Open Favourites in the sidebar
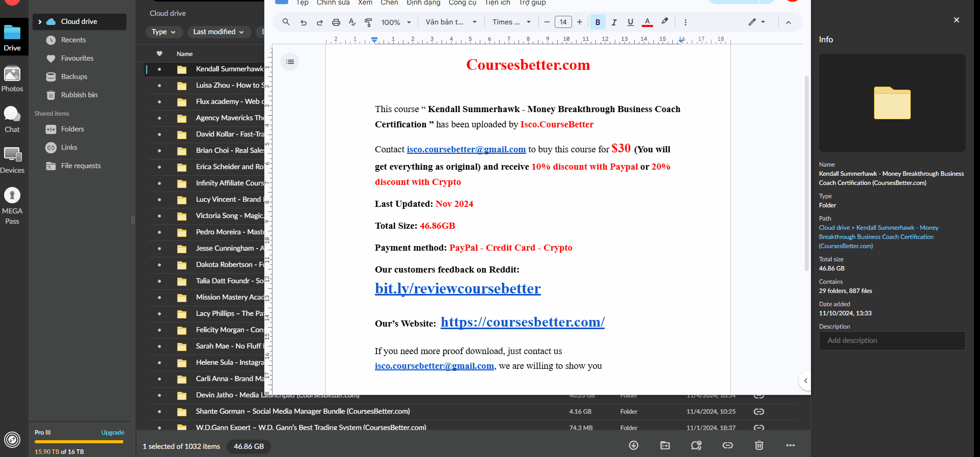 (x=77, y=58)
